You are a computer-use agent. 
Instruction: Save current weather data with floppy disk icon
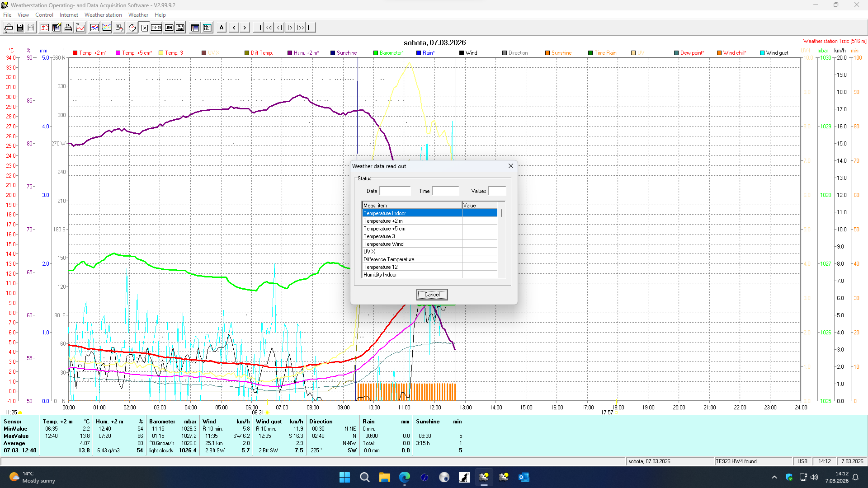[19, 27]
